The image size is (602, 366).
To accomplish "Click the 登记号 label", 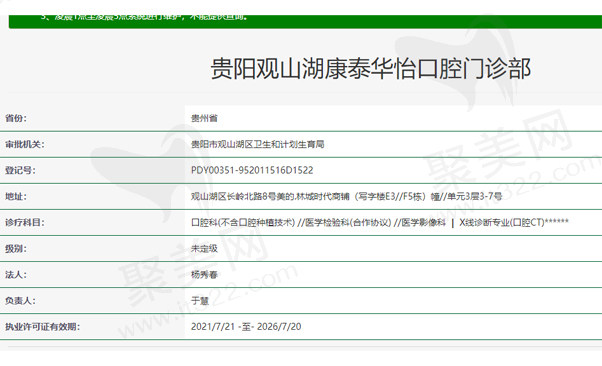I will [20, 170].
